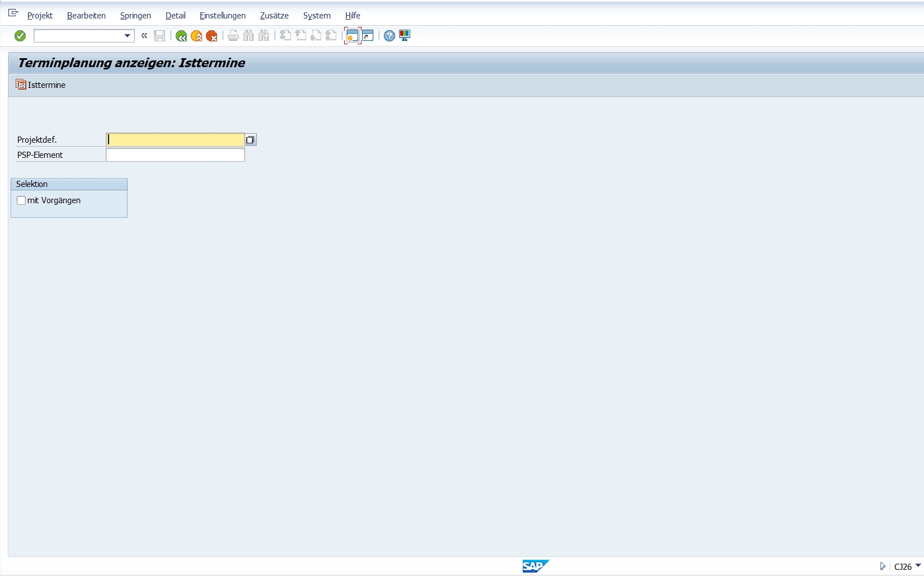The height and width of the screenshot is (576, 924).
Task: Open the Bearbeiten menu
Action: (x=86, y=16)
